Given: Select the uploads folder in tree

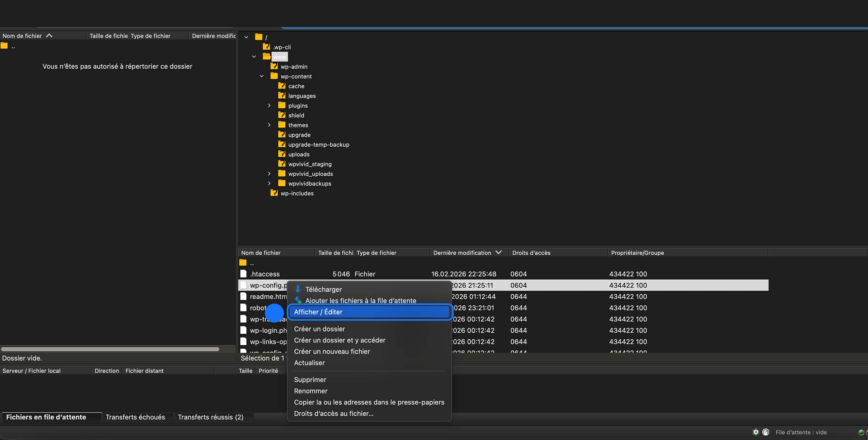Looking at the screenshot, I should pyautogui.click(x=299, y=154).
